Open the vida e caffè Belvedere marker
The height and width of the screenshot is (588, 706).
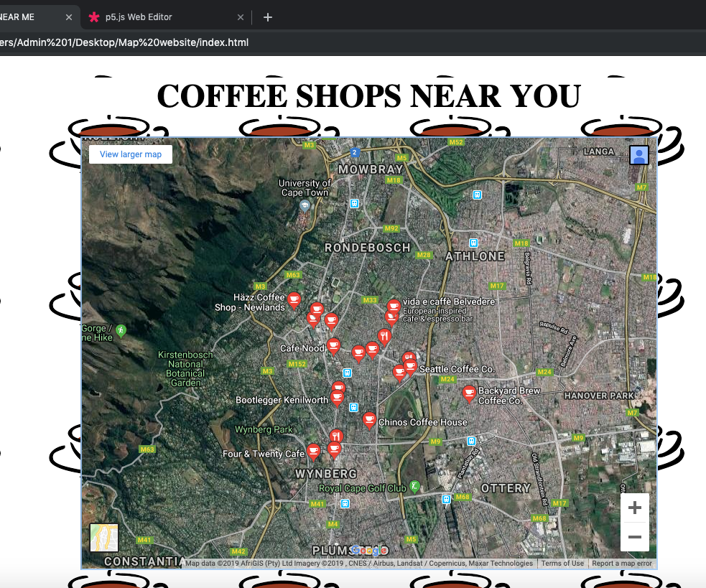pos(394,305)
